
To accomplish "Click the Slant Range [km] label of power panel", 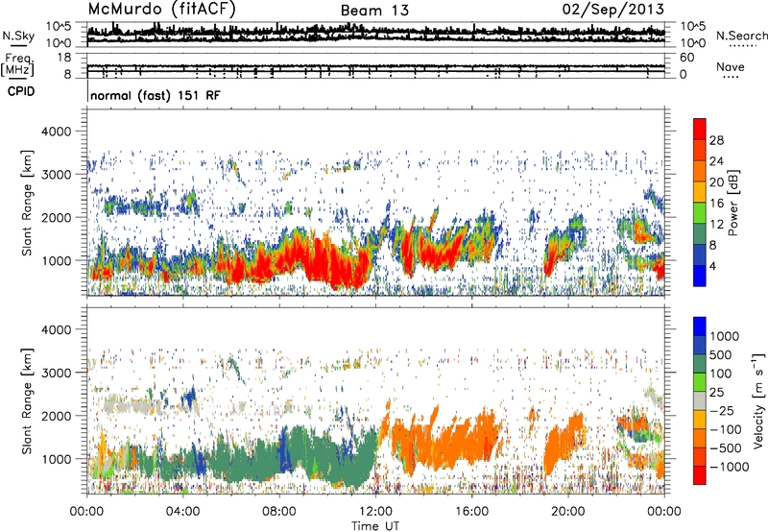I will pos(27,203).
